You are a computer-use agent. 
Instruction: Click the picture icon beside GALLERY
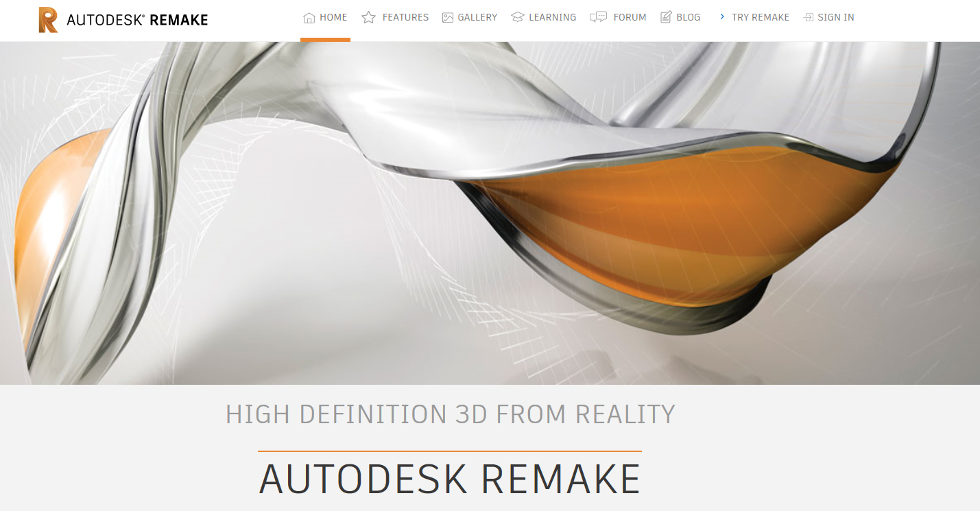coord(448,18)
